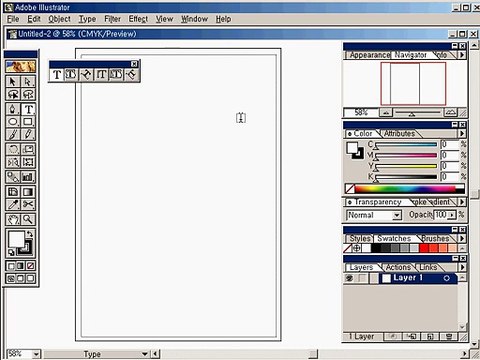Open Layers palette flyout menu

pos(462,267)
